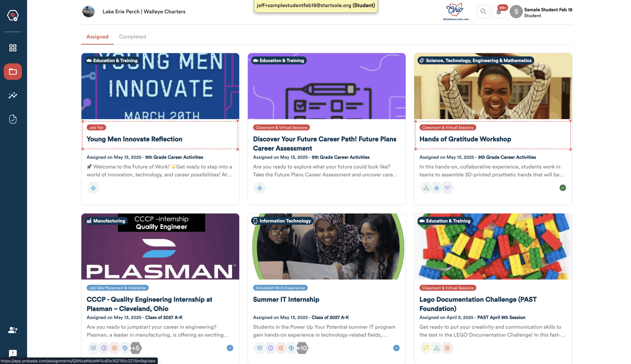Open Lego Documentation Challenge (PAST Foundation) title
The height and width of the screenshot is (364, 631).
tap(478, 304)
